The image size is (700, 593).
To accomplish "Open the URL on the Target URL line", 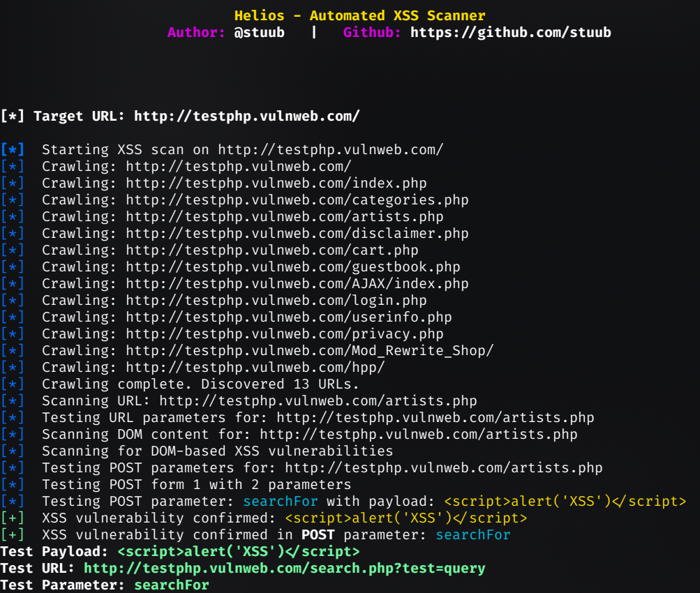I will [x=246, y=117].
